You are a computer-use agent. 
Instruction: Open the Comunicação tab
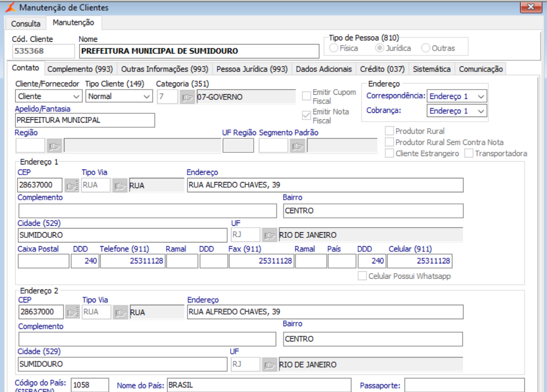pos(481,69)
